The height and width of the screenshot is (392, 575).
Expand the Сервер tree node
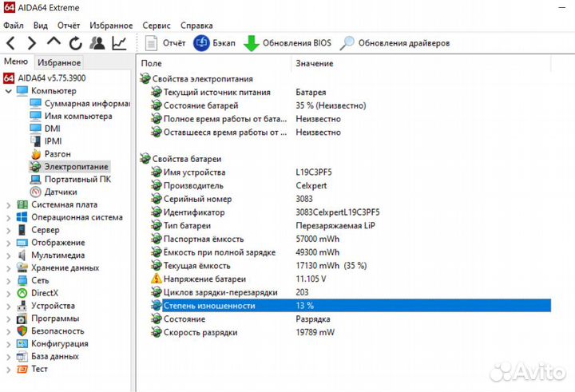(x=9, y=230)
